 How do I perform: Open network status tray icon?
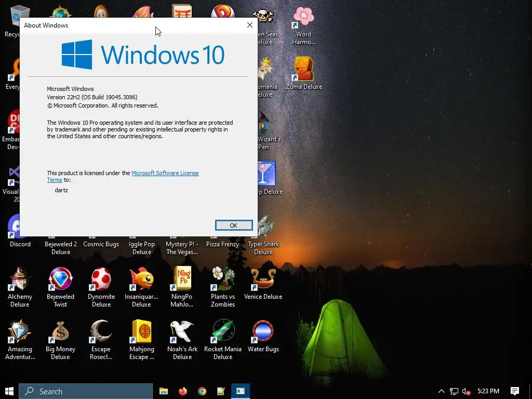point(454,391)
